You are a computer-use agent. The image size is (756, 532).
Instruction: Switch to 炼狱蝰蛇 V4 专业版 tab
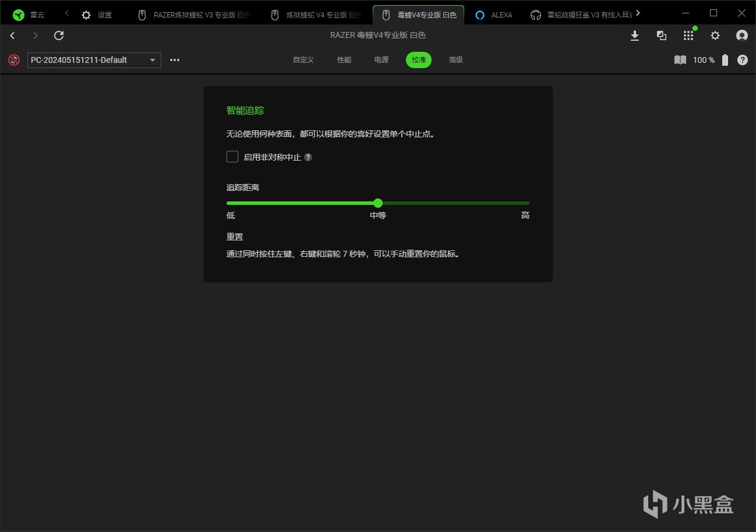click(317, 15)
